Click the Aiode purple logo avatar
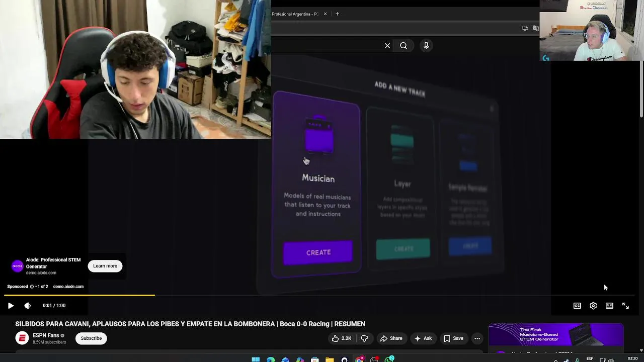Viewport: 644px width, 362px height. tap(18, 266)
